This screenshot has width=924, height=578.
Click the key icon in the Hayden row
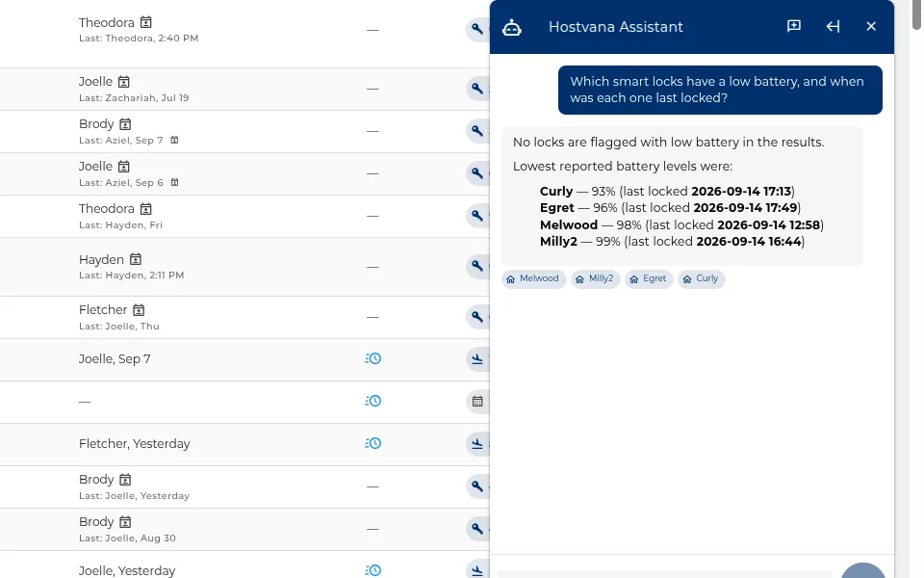coord(476,266)
